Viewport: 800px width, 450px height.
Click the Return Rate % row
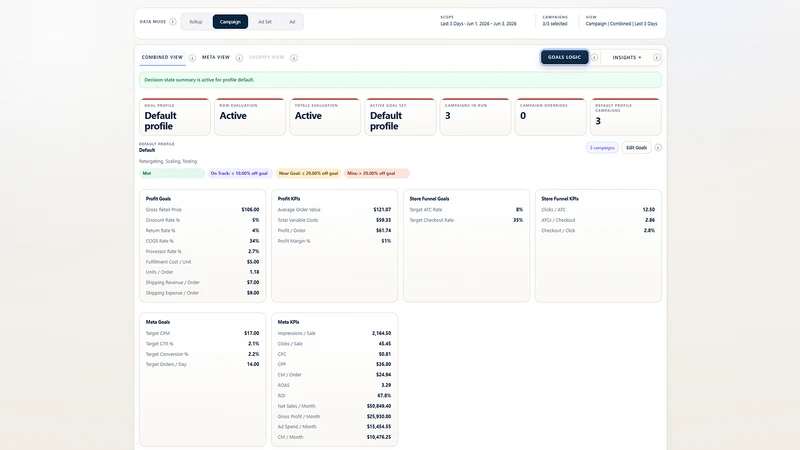202,231
